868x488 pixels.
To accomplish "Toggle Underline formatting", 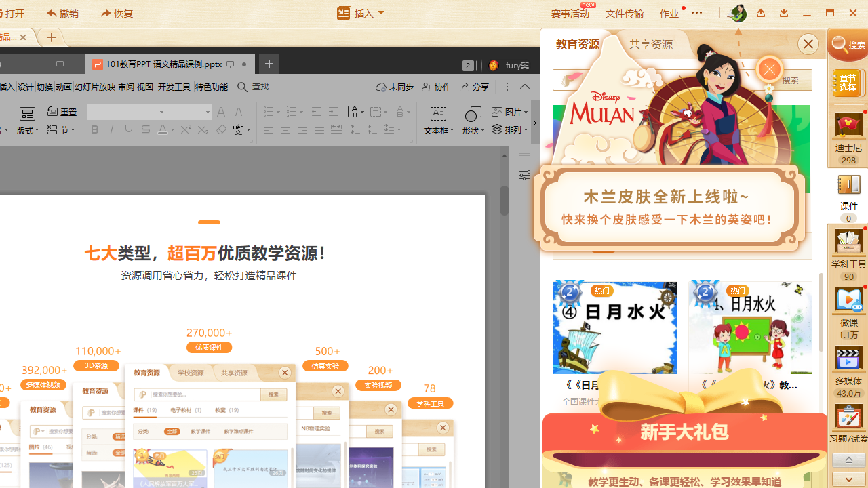I will [x=129, y=129].
